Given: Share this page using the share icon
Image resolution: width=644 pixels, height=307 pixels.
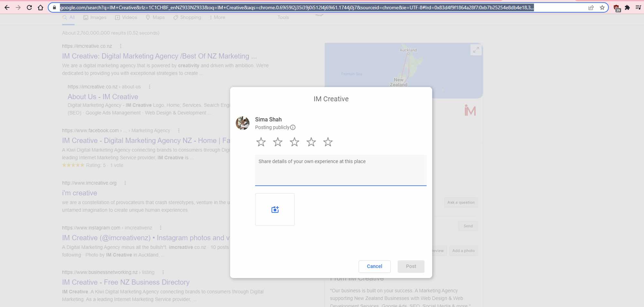Looking at the screenshot, I should [591, 7].
